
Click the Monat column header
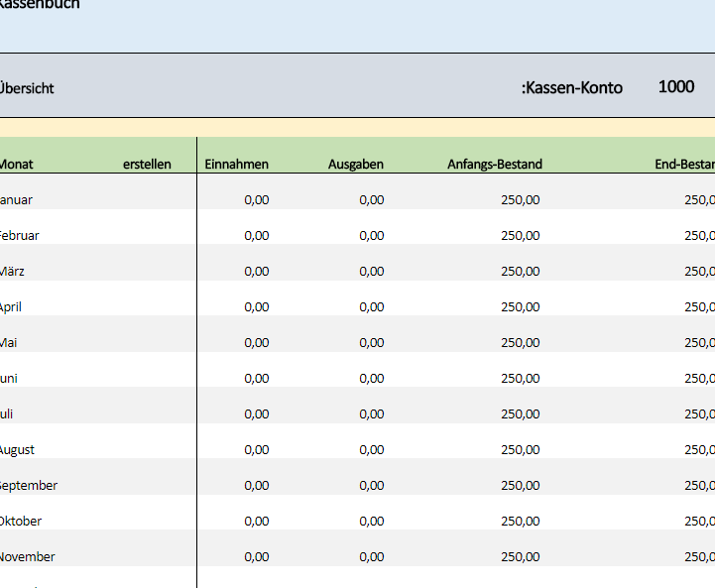point(17,164)
